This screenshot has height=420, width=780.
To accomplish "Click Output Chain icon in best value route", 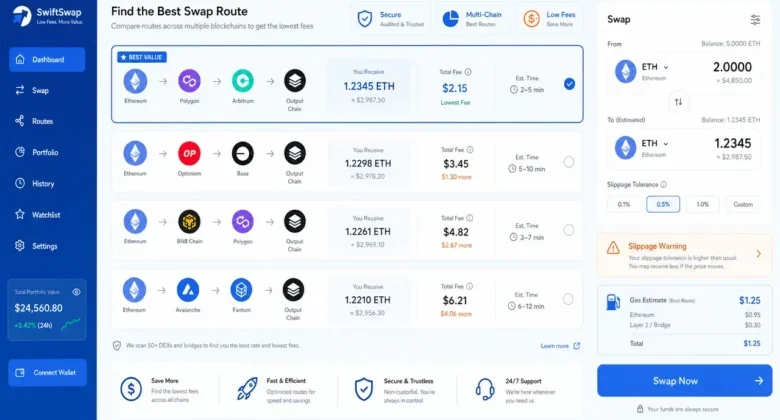I will pyautogui.click(x=294, y=81).
